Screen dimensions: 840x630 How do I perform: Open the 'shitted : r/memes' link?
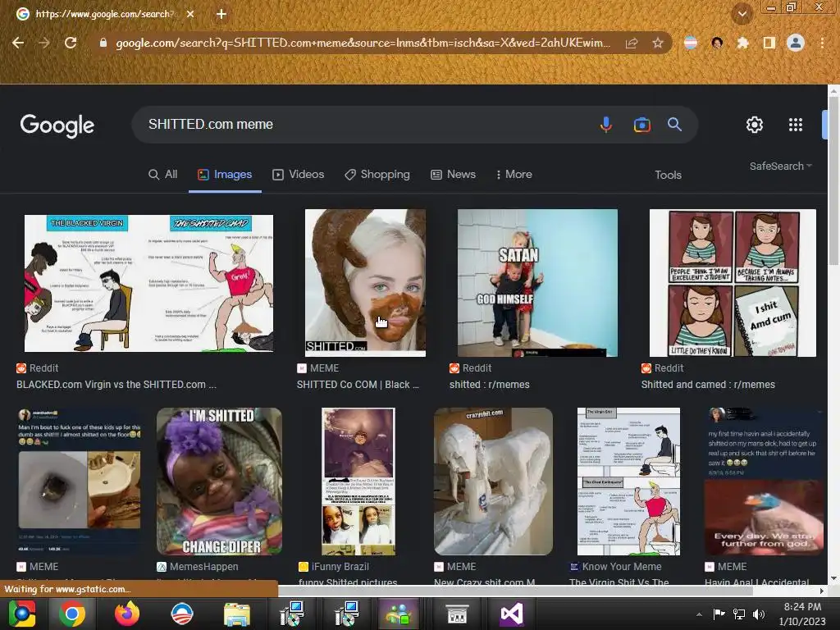pos(489,385)
